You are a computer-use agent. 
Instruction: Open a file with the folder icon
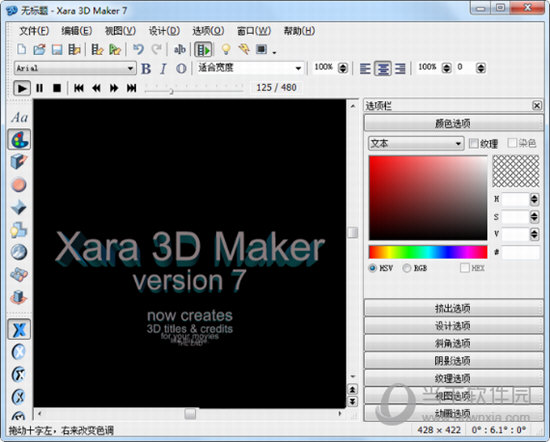click(39, 49)
